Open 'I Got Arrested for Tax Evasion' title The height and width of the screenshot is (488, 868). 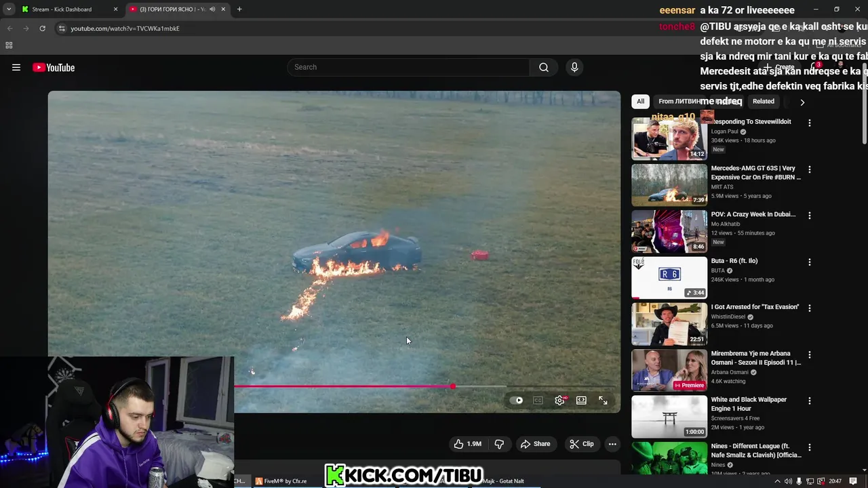755,307
